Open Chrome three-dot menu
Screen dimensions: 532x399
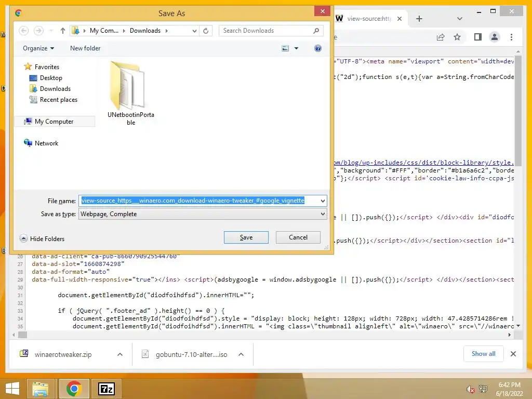(x=511, y=37)
